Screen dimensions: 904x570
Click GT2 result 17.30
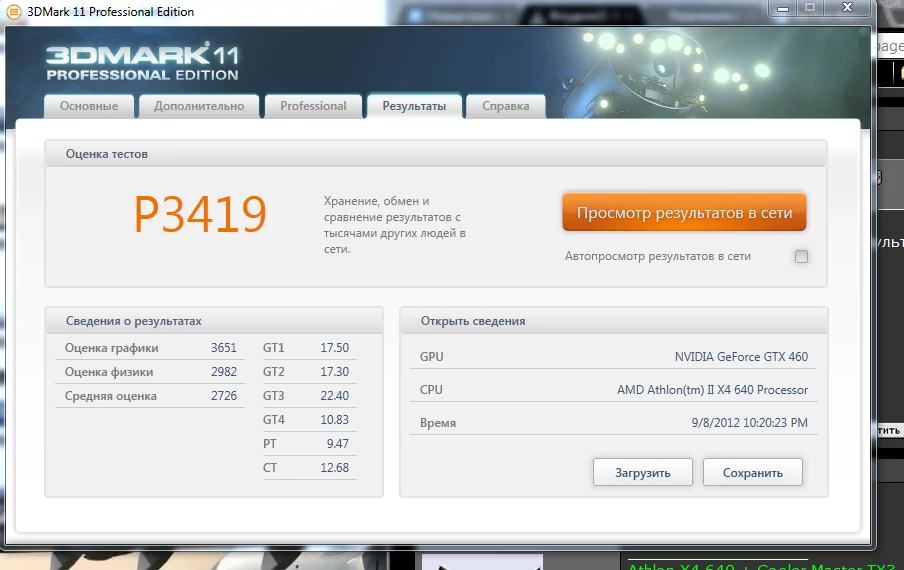[334, 372]
